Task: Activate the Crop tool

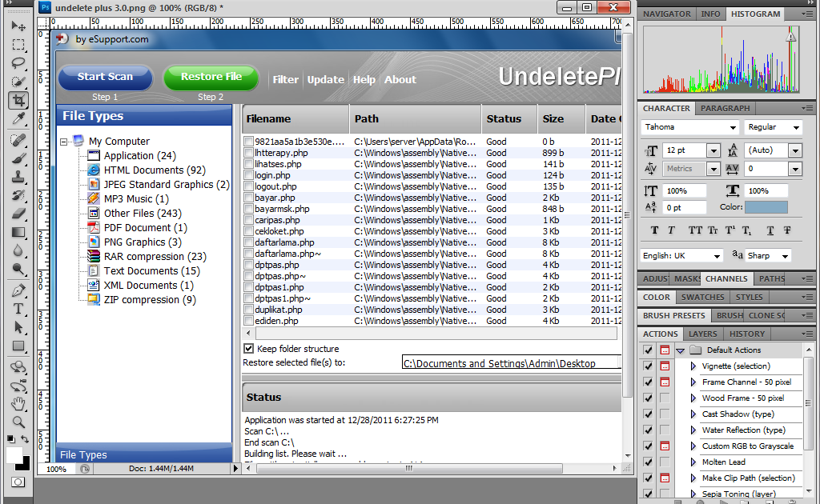Action: [x=18, y=100]
